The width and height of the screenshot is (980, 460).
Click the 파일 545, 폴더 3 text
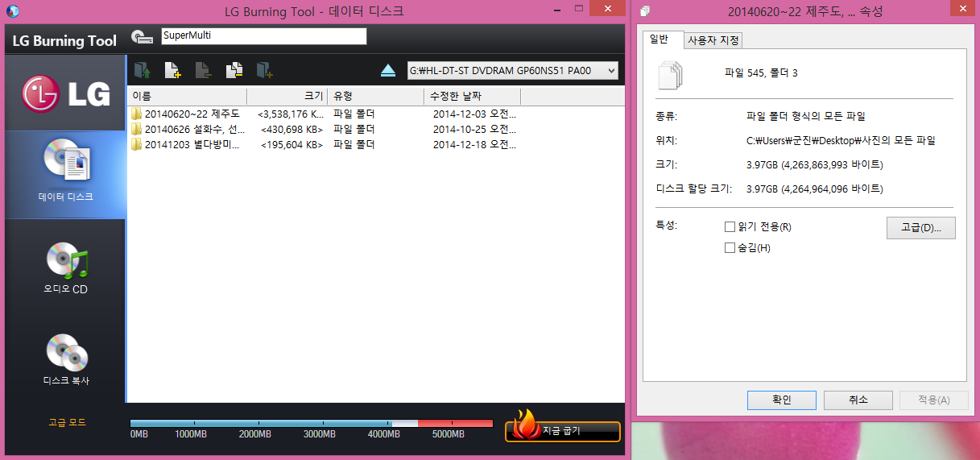761,73
